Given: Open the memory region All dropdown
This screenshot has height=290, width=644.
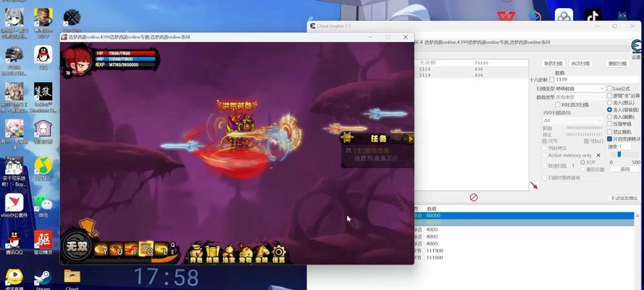Looking at the screenshot, I should coord(573,120).
